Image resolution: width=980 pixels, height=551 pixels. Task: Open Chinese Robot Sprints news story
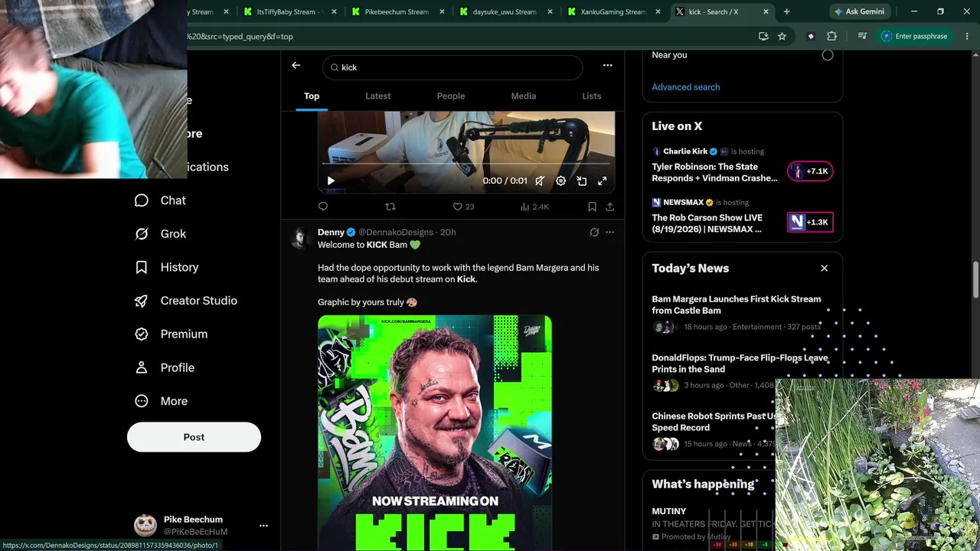714,422
